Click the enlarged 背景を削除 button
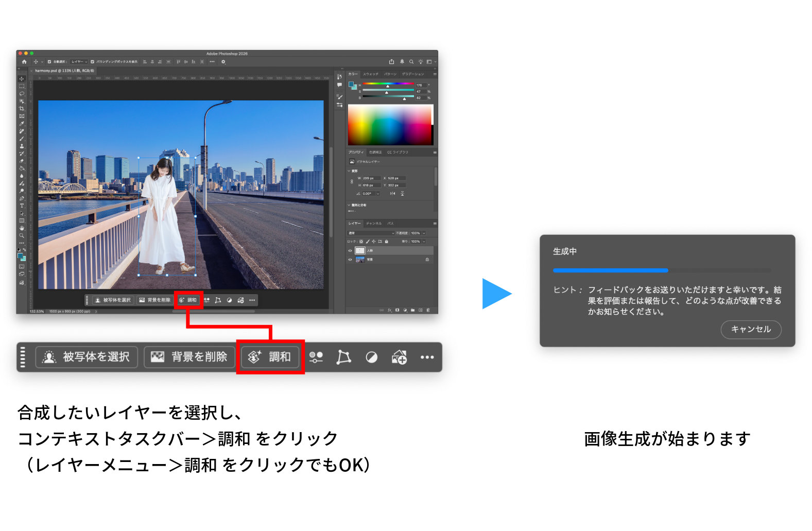Viewport: 812px width, 531px height. [189, 357]
